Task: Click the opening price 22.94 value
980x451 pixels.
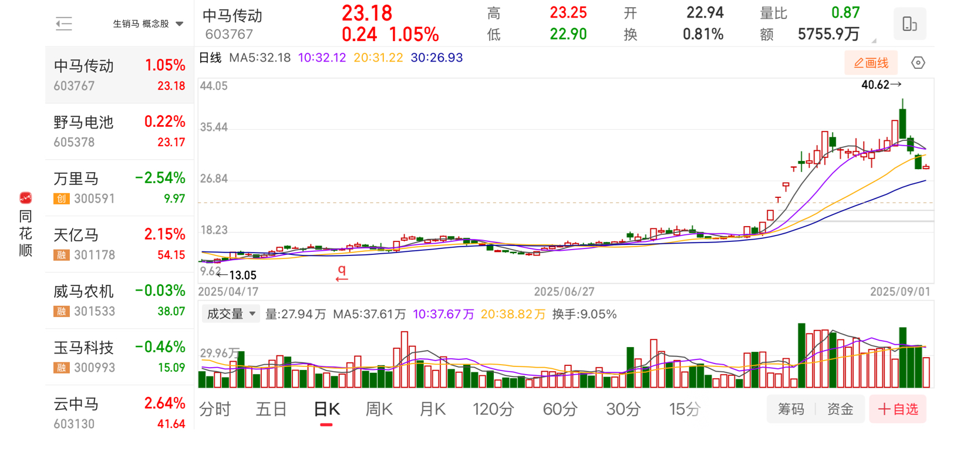Action: coord(705,12)
